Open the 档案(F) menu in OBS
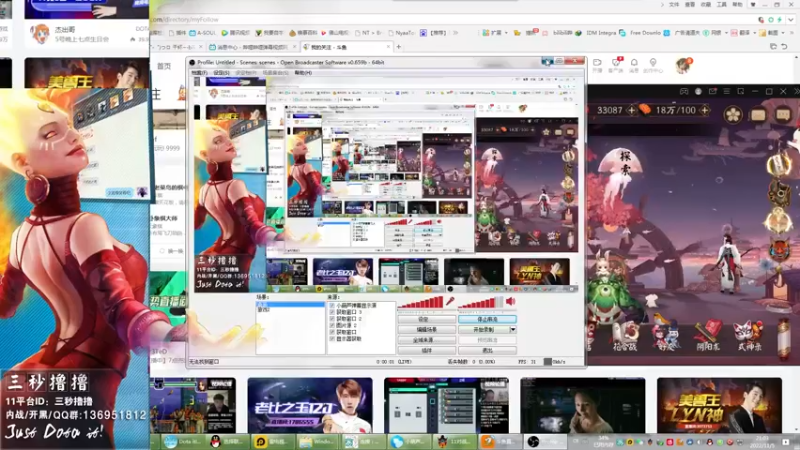Screen dimensions: 800x450 click(199, 73)
